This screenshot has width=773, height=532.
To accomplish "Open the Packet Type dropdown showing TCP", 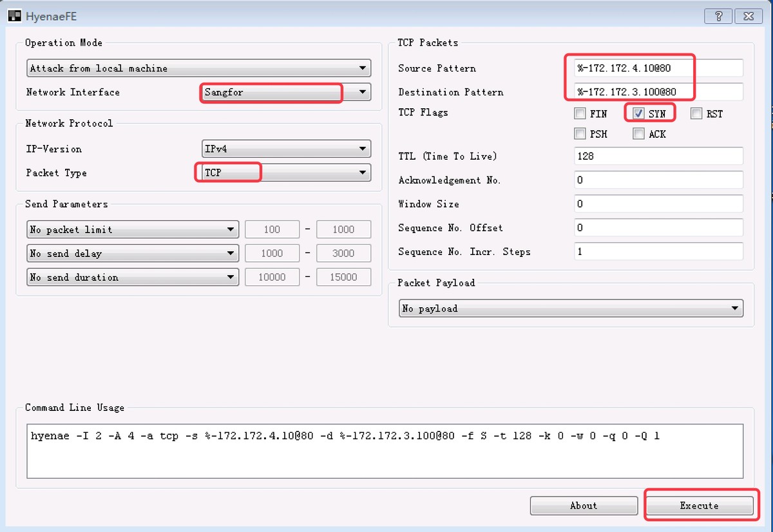I will tap(286, 173).
